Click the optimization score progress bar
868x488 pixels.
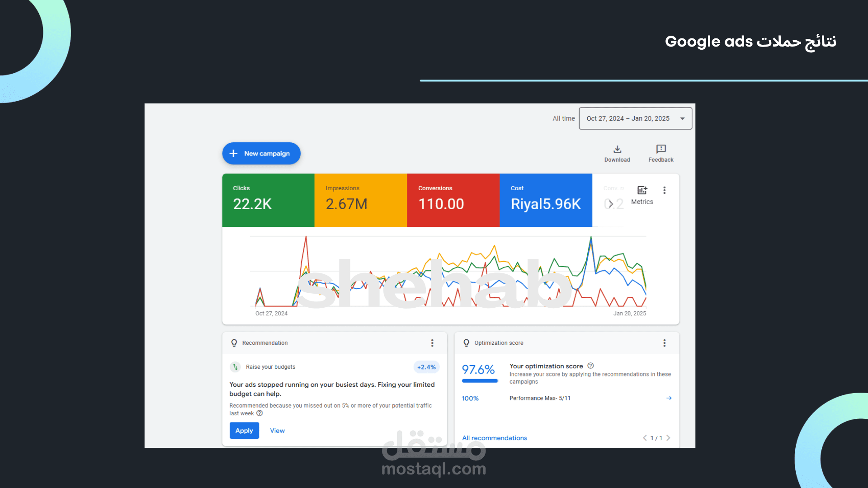pyautogui.click(x=480, y=381)
